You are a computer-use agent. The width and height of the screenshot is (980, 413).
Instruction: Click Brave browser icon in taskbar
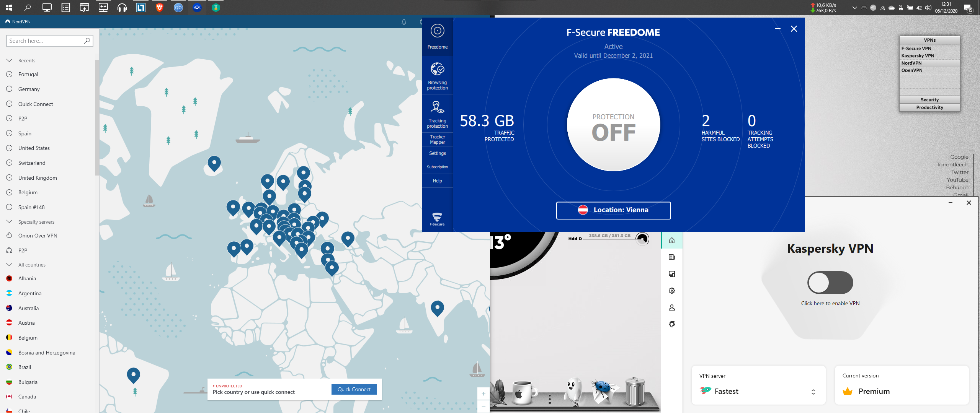[160, 7]
